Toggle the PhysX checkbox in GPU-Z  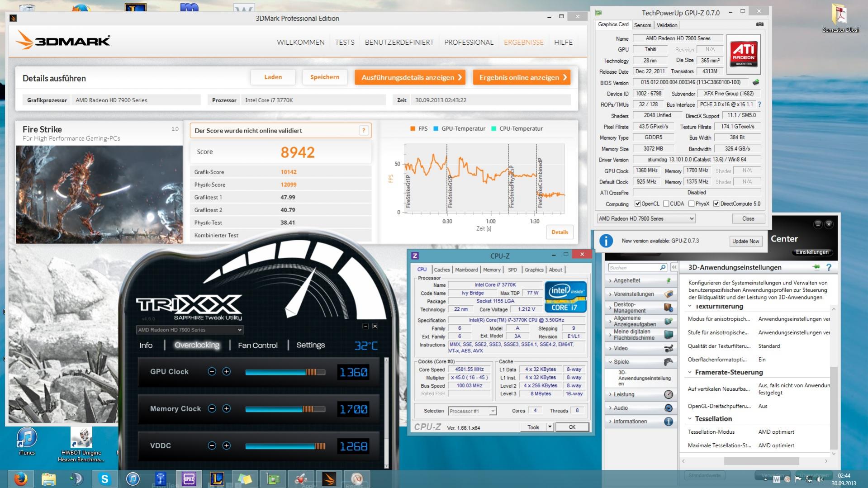pyautogui.click(x=691, y=204)
